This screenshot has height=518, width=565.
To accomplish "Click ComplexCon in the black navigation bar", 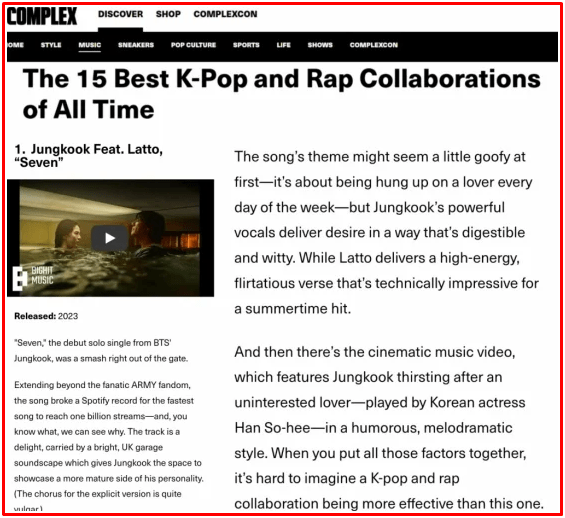I will (374, 45).
